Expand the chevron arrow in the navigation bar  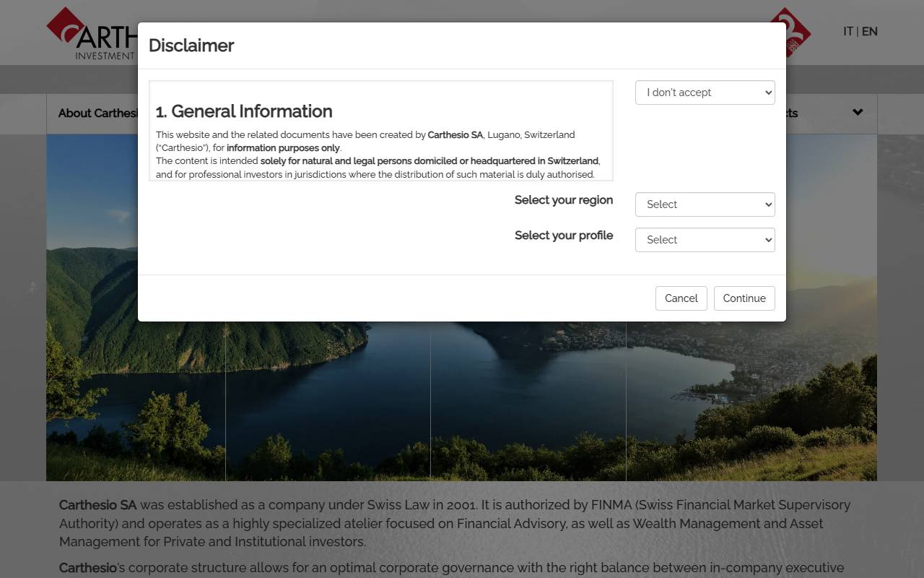click(x=858, y=112)
